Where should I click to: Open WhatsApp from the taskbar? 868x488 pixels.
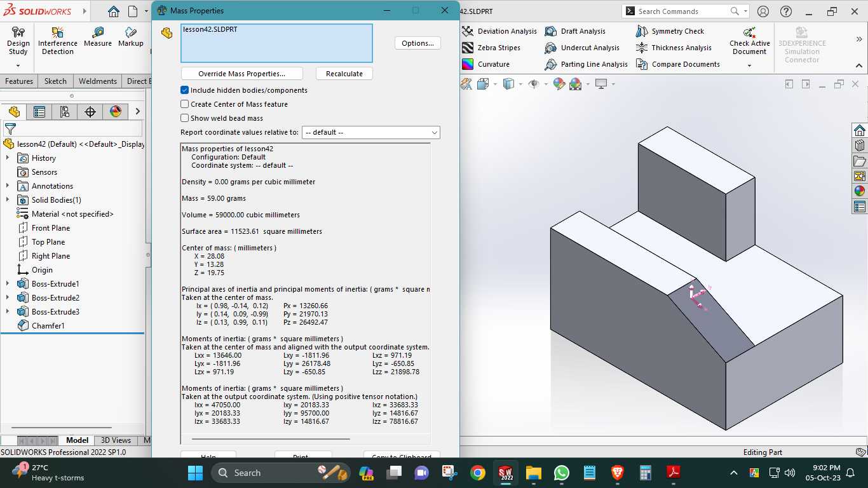pyautogui.click(x=562, y=473)
